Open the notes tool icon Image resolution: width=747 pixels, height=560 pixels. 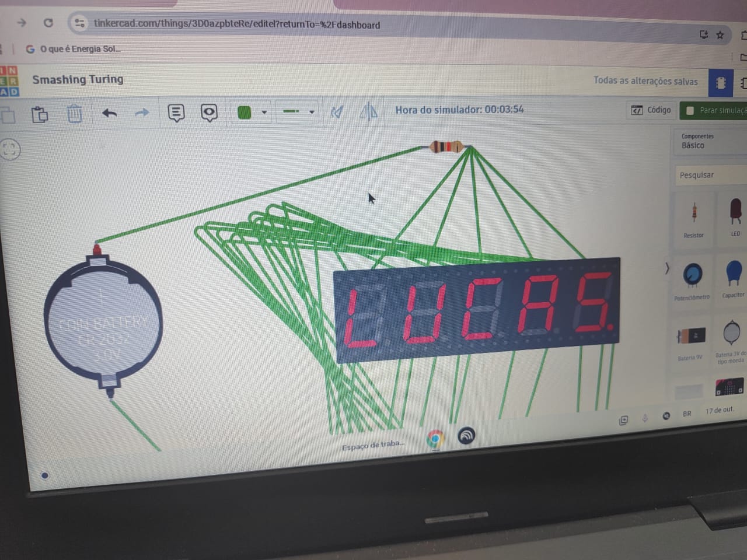pos(176,112)
